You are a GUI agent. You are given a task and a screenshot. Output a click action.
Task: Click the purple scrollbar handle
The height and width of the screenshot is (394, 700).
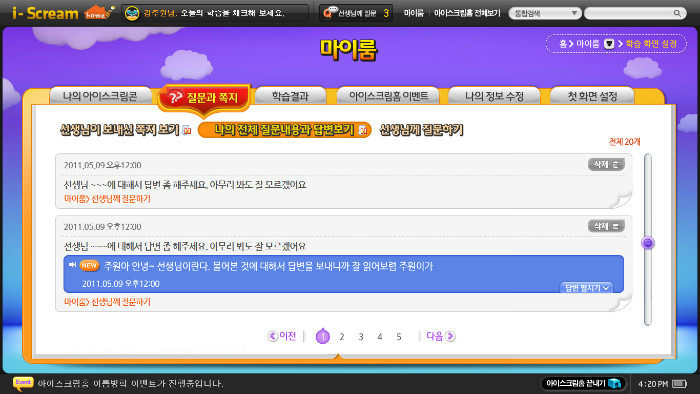(x=648, y=243)
